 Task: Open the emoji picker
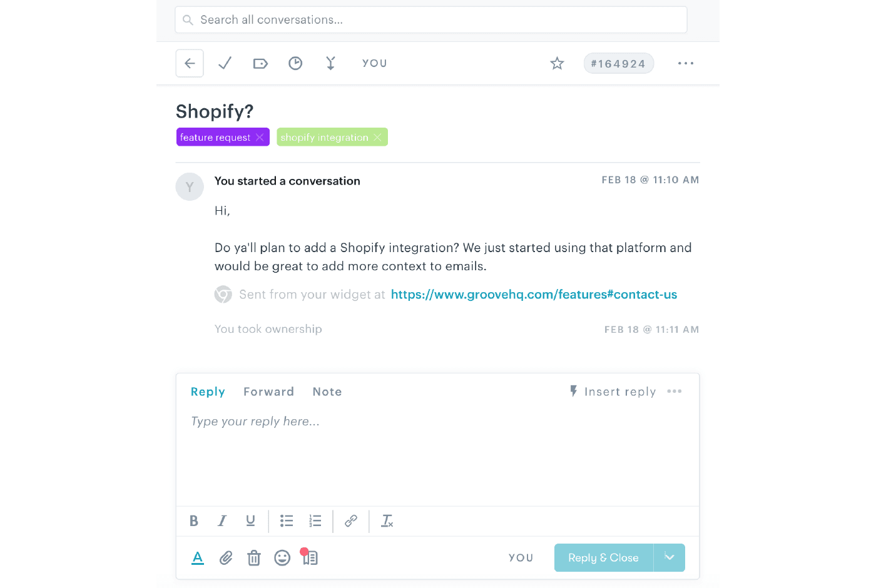(x=282, y=557)
